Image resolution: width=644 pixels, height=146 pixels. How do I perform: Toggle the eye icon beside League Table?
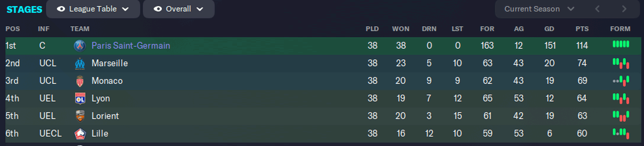(61, 9)
